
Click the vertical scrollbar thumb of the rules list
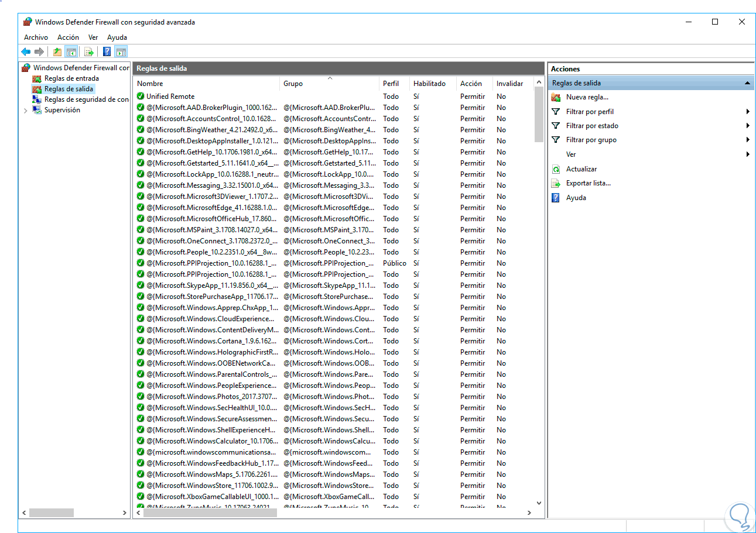coord(539,115)
